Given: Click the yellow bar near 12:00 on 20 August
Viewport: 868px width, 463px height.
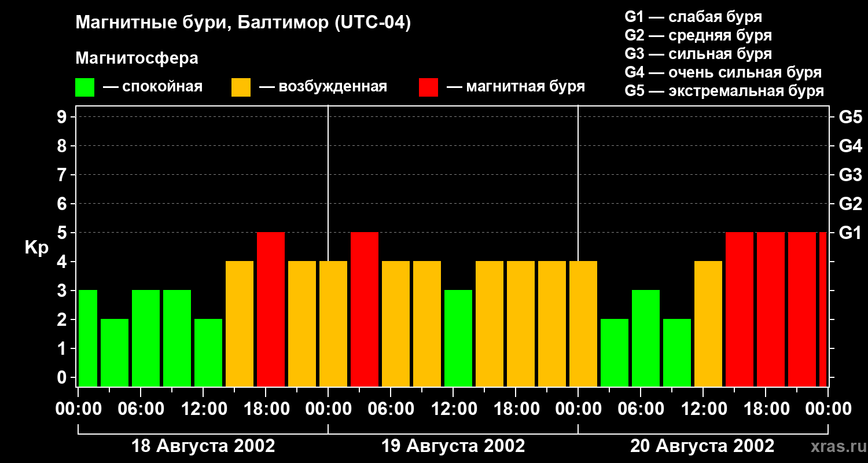Looking at the screenshot, I should click(708, 324).
